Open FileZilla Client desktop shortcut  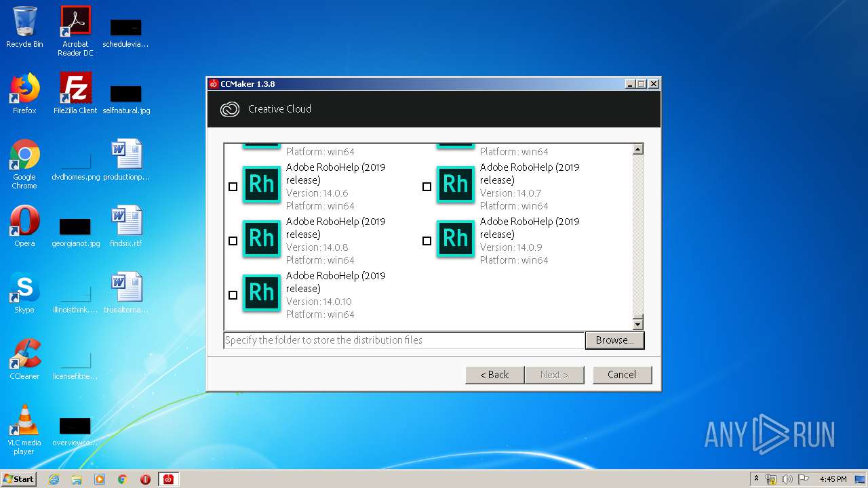coord(75,94)
